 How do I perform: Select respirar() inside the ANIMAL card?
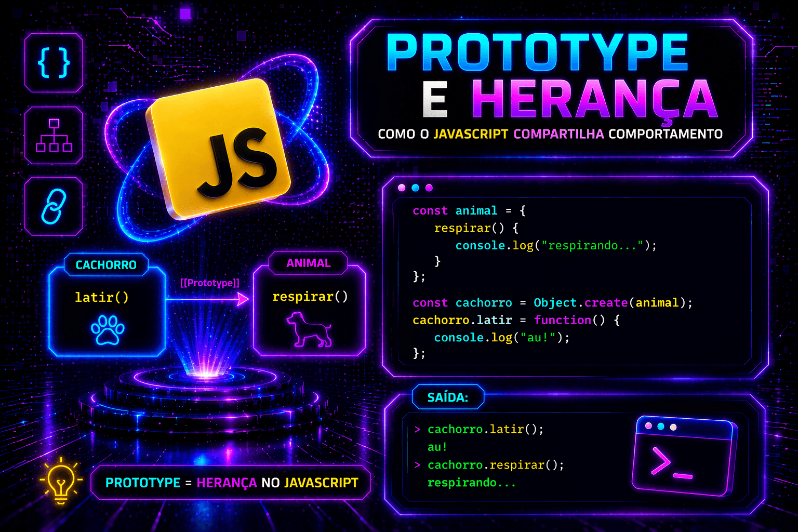point(310,297)
